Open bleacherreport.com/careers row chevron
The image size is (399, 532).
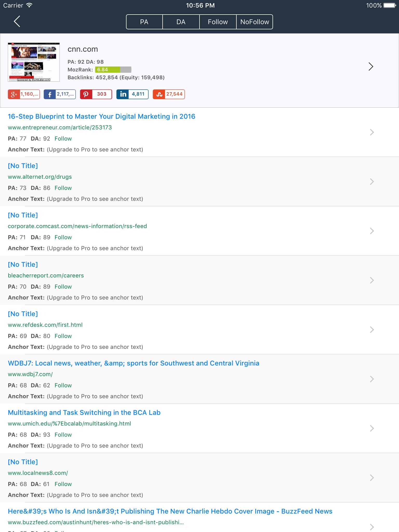[372, 280]
